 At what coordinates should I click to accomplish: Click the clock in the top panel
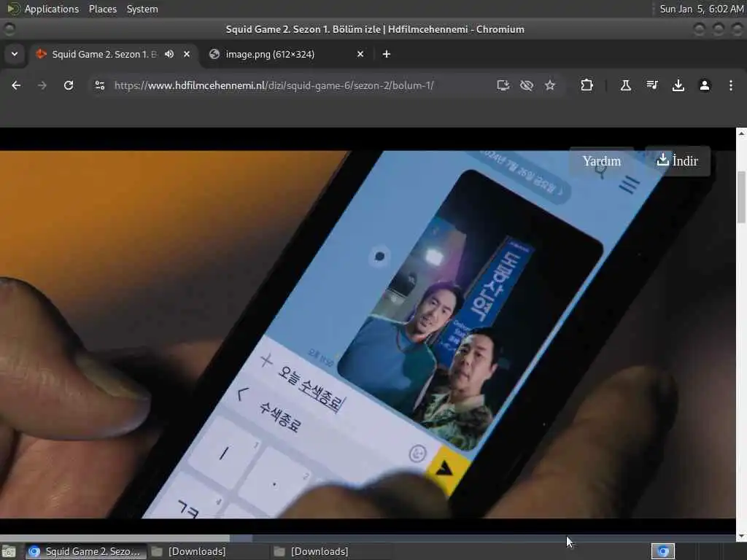[x=701, y=9]
